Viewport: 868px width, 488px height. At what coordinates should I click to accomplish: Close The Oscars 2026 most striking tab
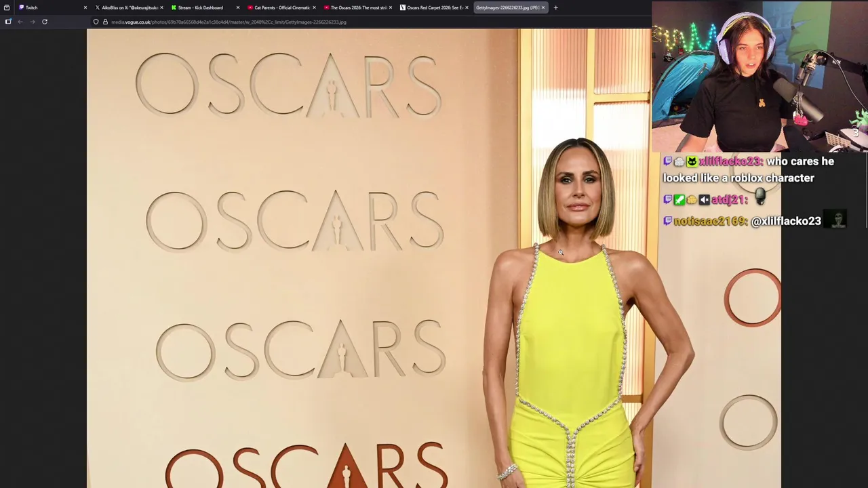[x=390, y=7]
